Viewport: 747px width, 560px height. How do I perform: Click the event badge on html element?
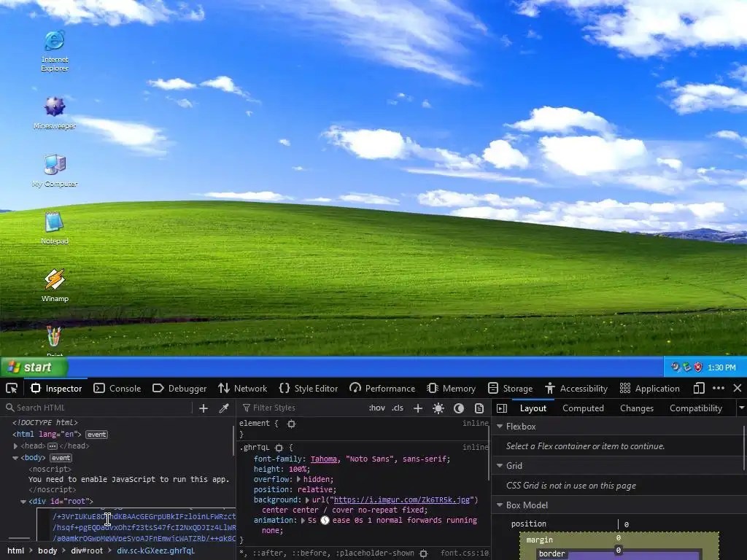tap(97, 435)
